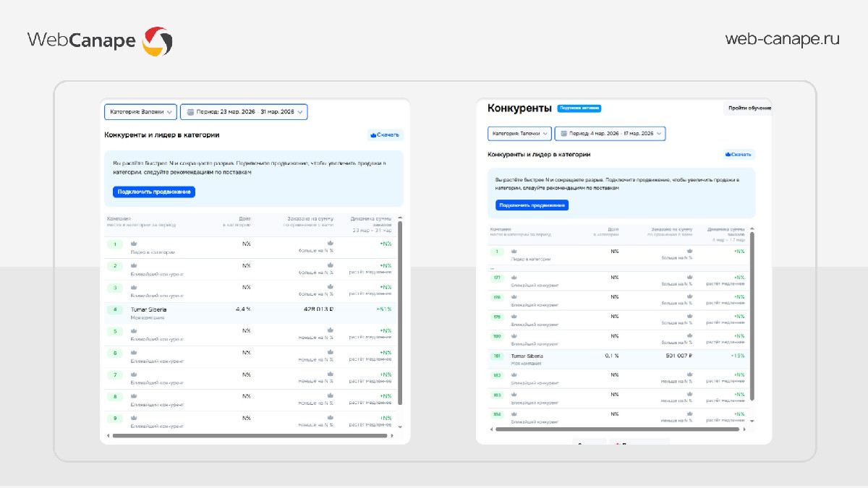
Task: Click crown icon next to rank 5 in left table
Action: click(x=134, y=331)
